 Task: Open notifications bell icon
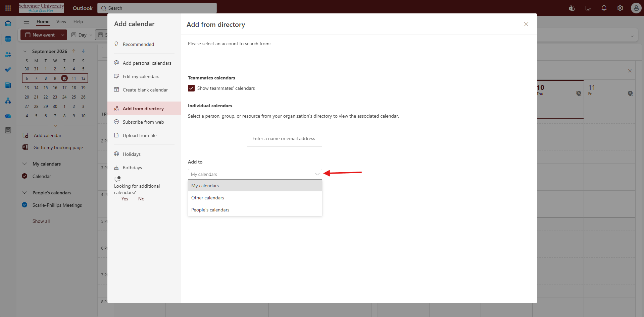[604, 8]
